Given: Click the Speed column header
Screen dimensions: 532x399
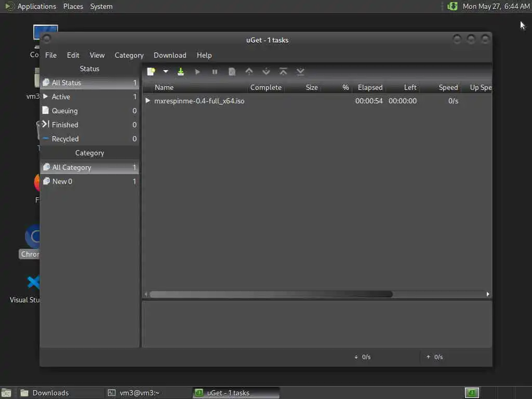Looking at the screenshot, I should pyautogui.click(x=448, y=87).
